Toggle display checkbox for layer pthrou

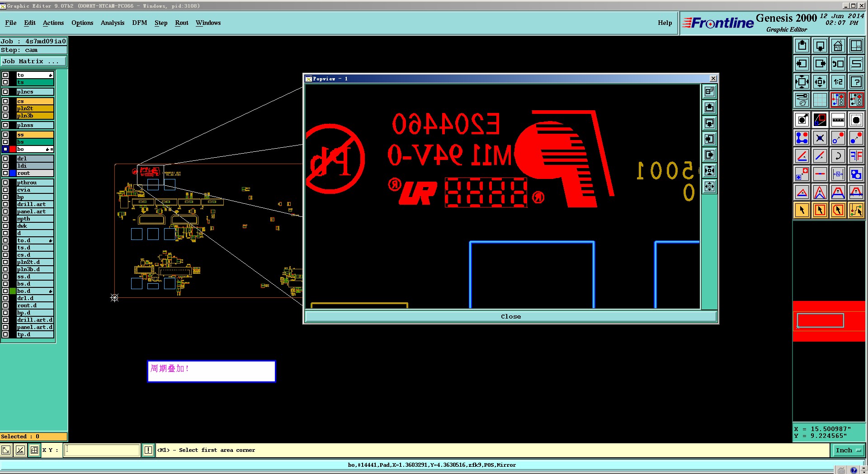(x=5, y=183)
